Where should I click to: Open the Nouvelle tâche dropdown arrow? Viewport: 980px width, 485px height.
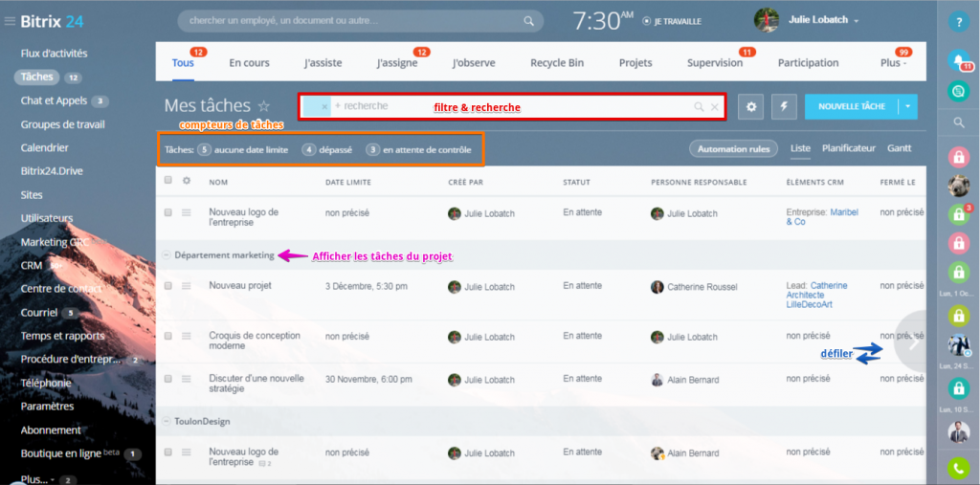pyautogui.click(x=907, y=107)
